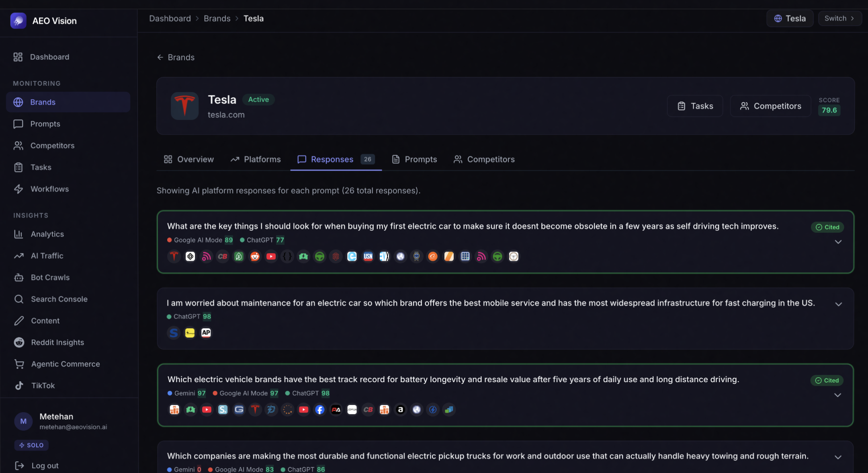868x473 pixels.
Task: Click the Facebook source icon in battery longevity response
Action: pos(320,409)
